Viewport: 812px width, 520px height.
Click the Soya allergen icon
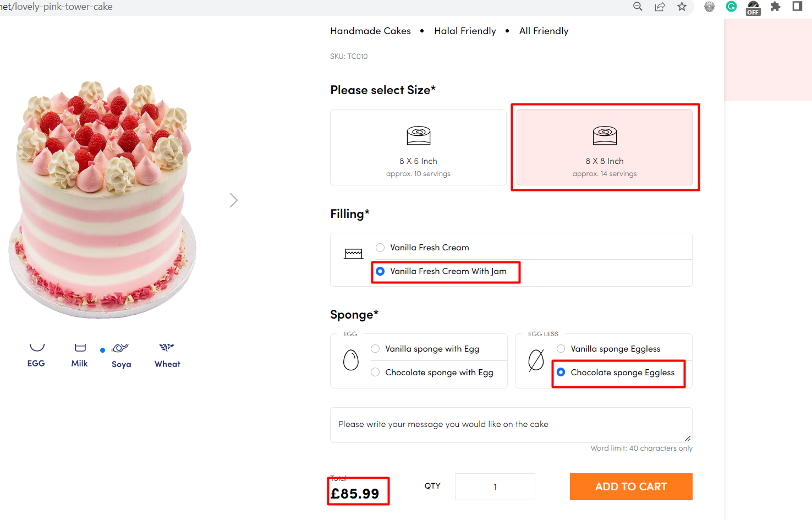pyautogui.click(x=120, y=348)
